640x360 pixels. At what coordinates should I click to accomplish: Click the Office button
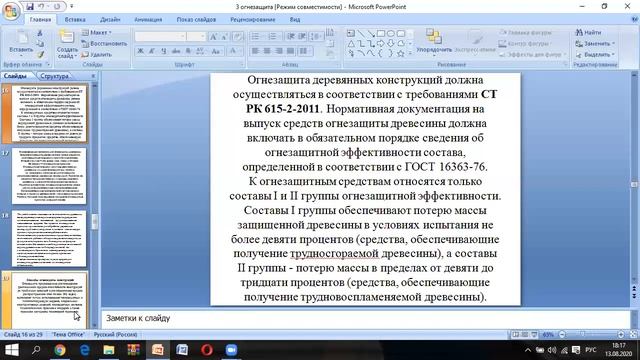(11, 11)
